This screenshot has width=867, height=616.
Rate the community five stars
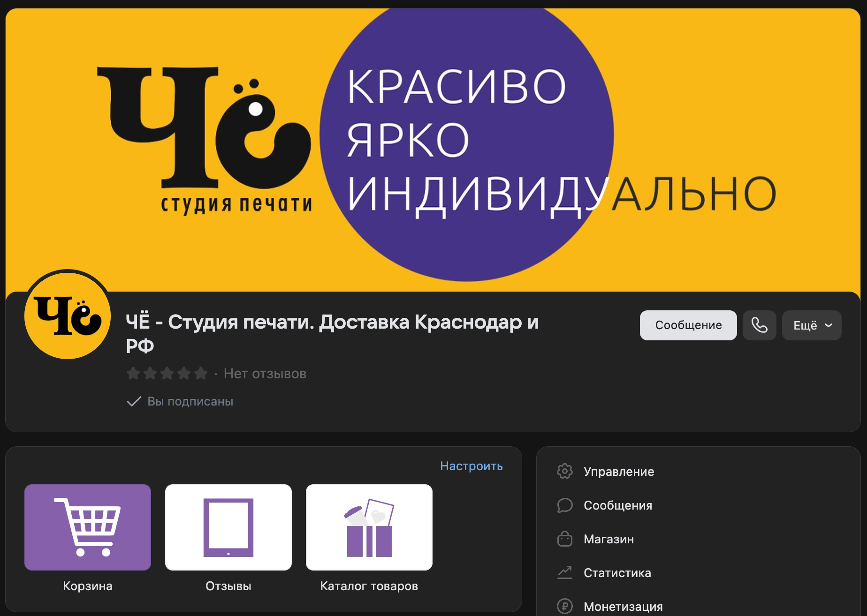202,373
